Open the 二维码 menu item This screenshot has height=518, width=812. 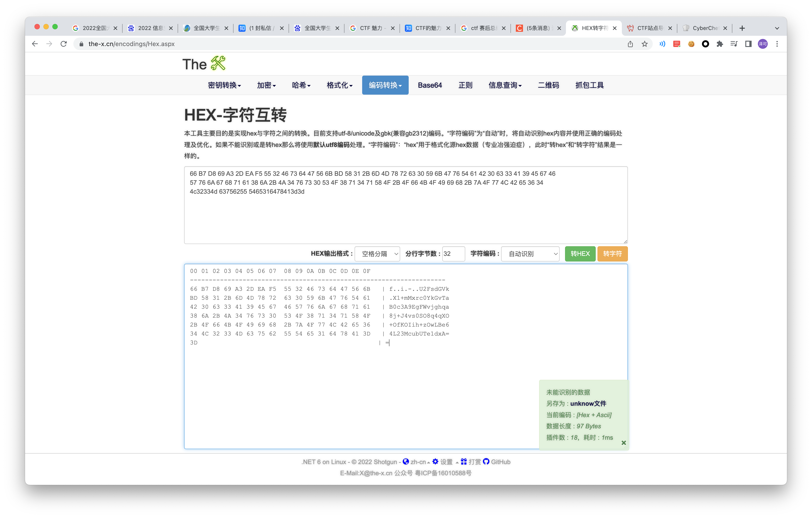click(x=548, y=85)
